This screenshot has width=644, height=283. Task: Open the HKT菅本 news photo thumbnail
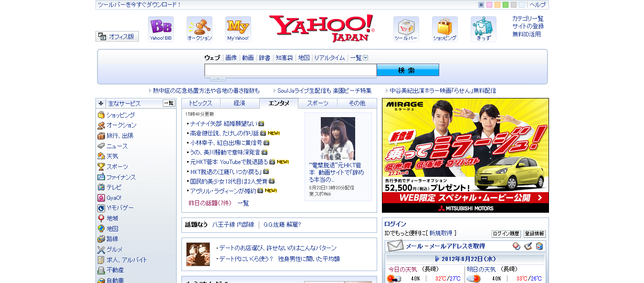click(338, 139)
